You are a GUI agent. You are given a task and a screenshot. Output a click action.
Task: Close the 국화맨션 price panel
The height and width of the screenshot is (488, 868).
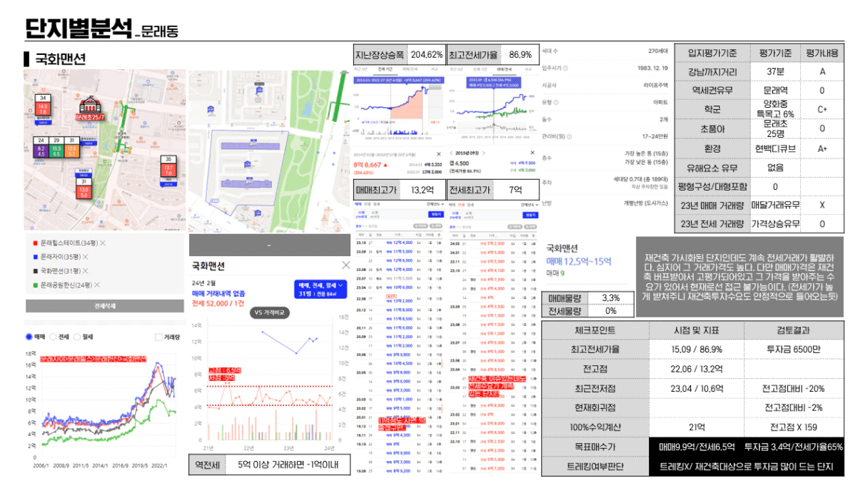click(x=346, y=265)
